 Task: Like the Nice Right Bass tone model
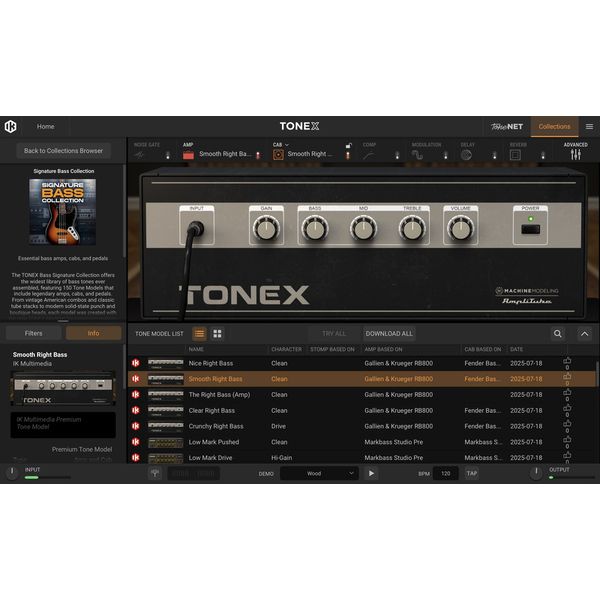(x=567, y=363)
